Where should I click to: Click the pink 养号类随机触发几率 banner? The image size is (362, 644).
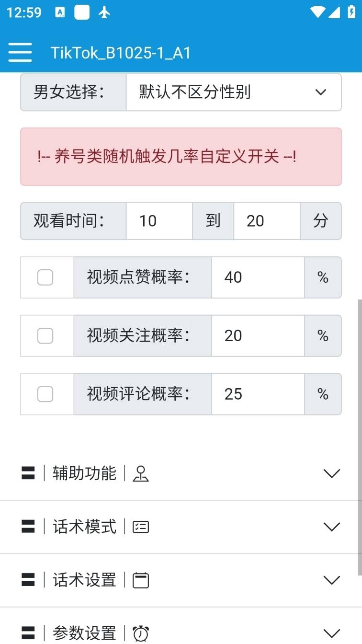coord(181,157)
